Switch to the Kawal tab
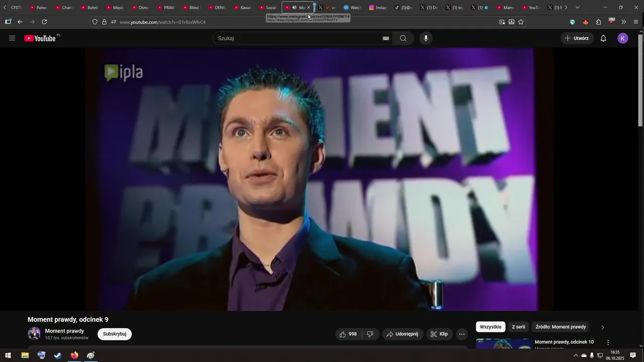Screen dimensions: 644x362 [x=243, y=8]
